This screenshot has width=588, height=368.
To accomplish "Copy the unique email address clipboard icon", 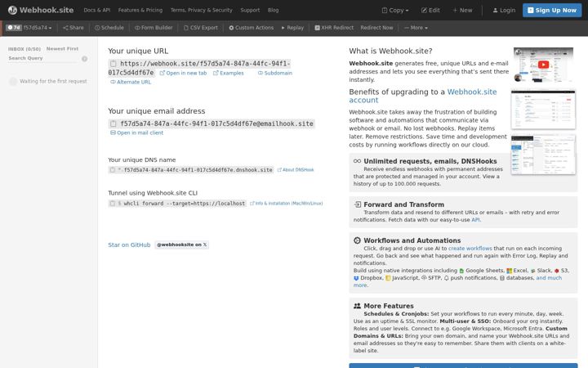I will (x=113, y=124).
